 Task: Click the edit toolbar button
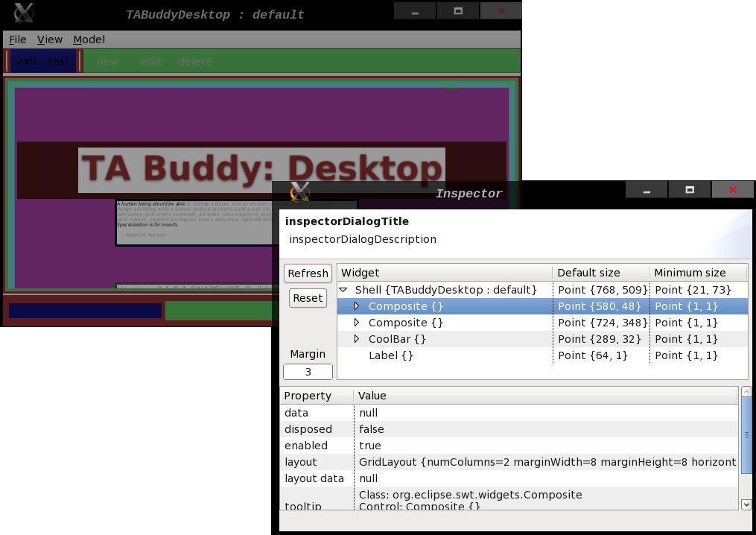click(x=150, y=61)
